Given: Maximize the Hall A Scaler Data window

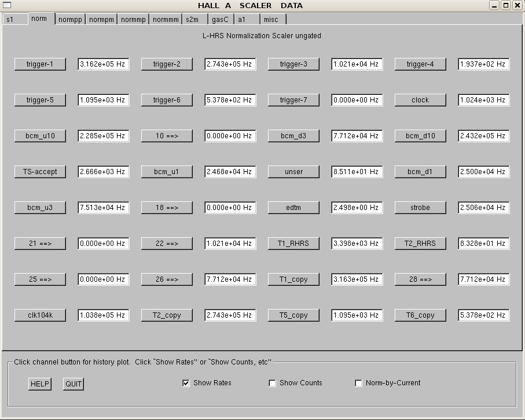Looking at the screenshot, I should pyautogui.click(x=506, y=5).
